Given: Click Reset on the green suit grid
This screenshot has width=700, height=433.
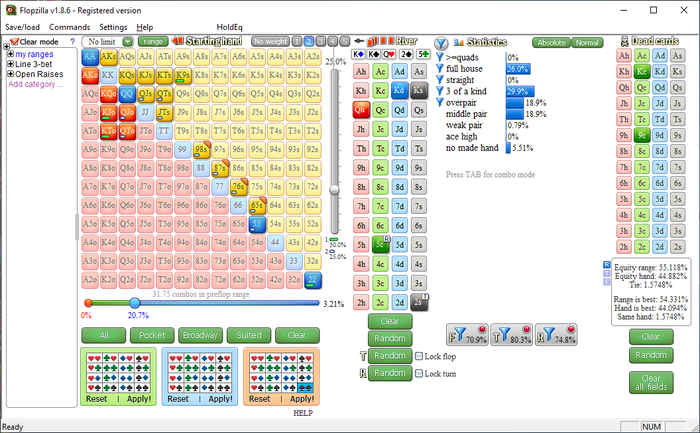Looking at the screenshot, I should click(x=96, y=399).
